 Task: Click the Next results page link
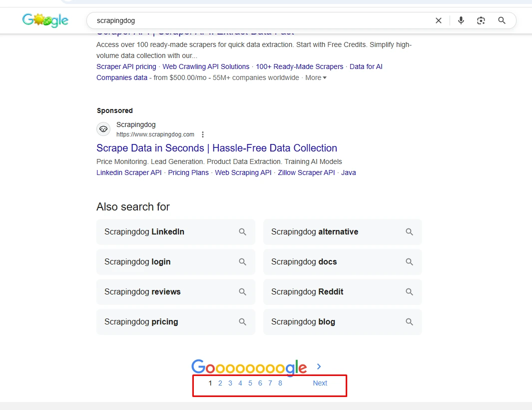320,383
